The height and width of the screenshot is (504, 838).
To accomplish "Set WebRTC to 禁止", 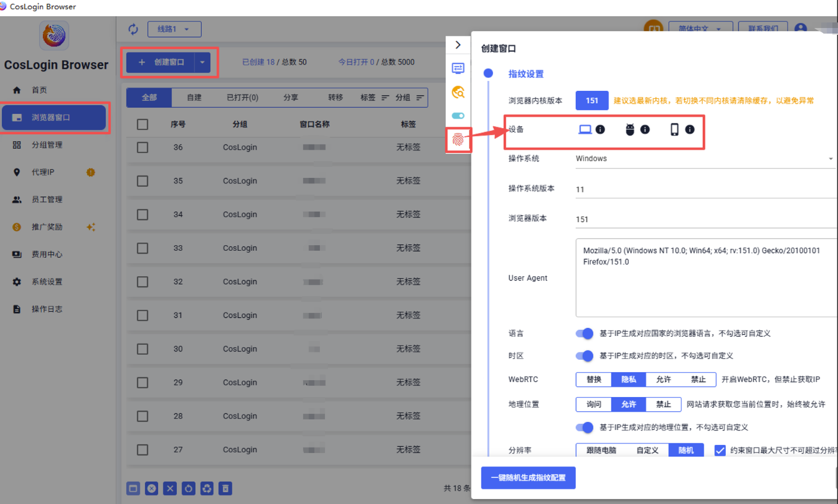I will click(x=699, y=380).
